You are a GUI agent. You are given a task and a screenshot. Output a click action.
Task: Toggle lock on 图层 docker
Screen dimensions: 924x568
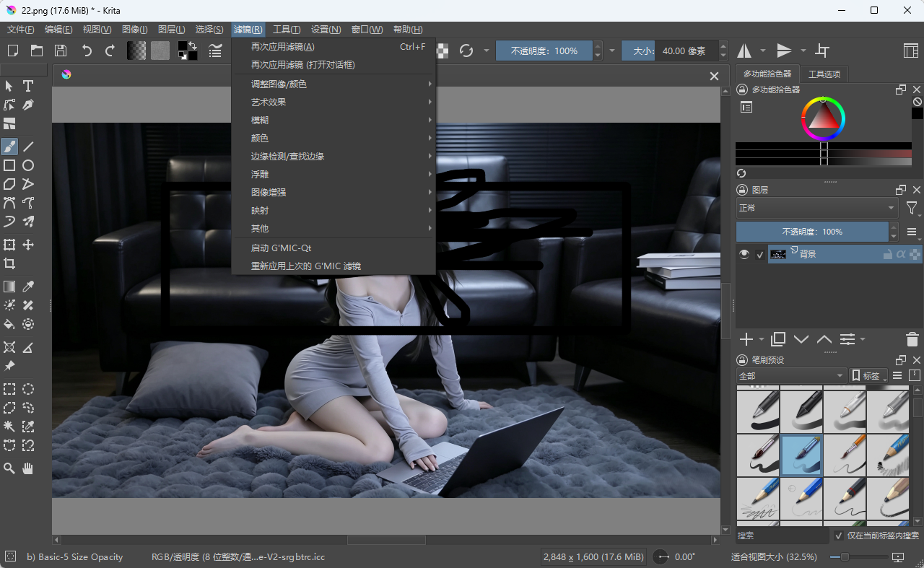click(x=741, y=190)
